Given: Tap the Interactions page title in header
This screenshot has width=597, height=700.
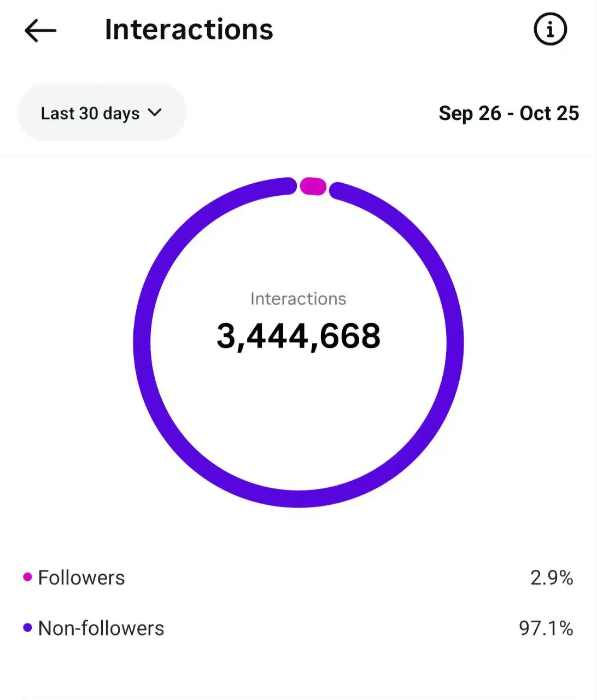Looking at the screenshot, I should coord(189,30).
